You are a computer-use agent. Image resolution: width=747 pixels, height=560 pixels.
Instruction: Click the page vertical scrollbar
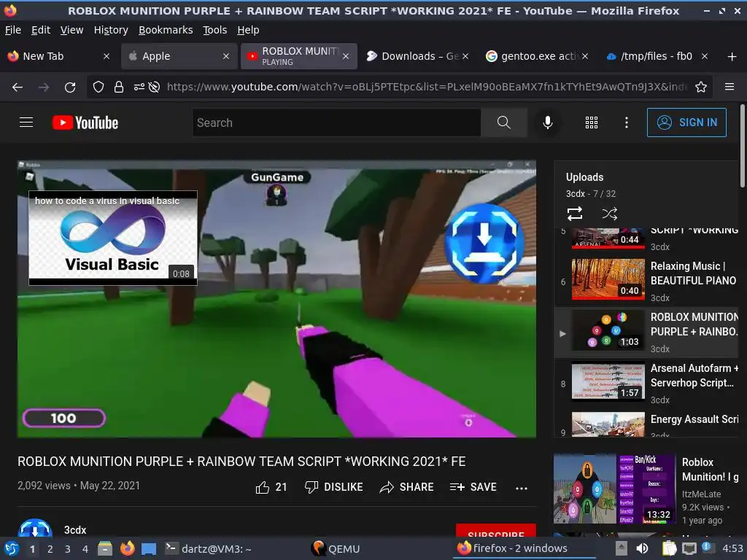point(743,146)
